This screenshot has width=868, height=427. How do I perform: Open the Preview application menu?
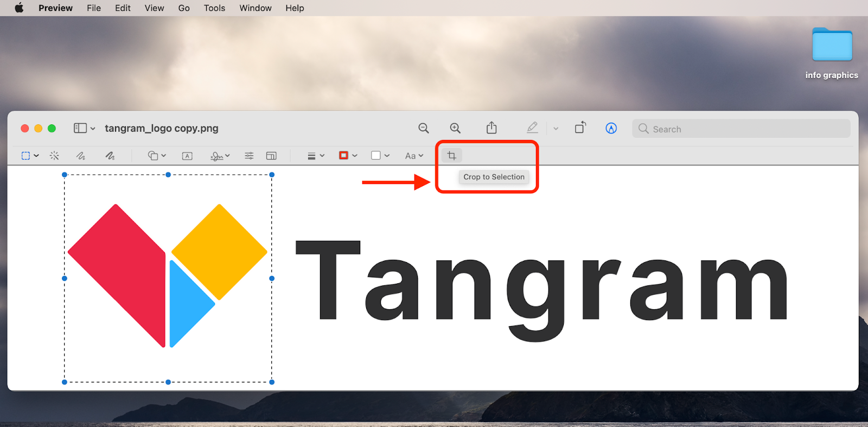(x=55, y=8)
